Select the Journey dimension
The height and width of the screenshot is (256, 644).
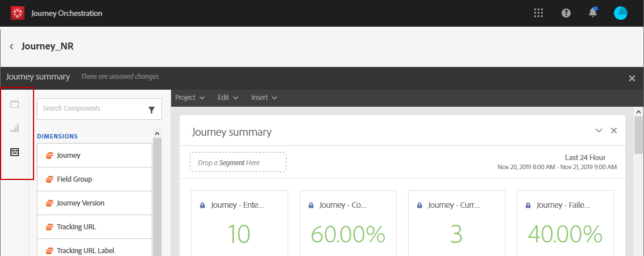click(x=94, y=156)
